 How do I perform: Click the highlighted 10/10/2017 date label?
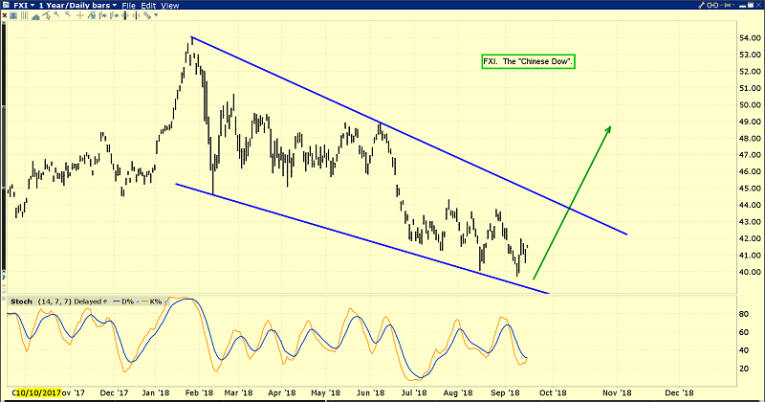click(38, 393)
